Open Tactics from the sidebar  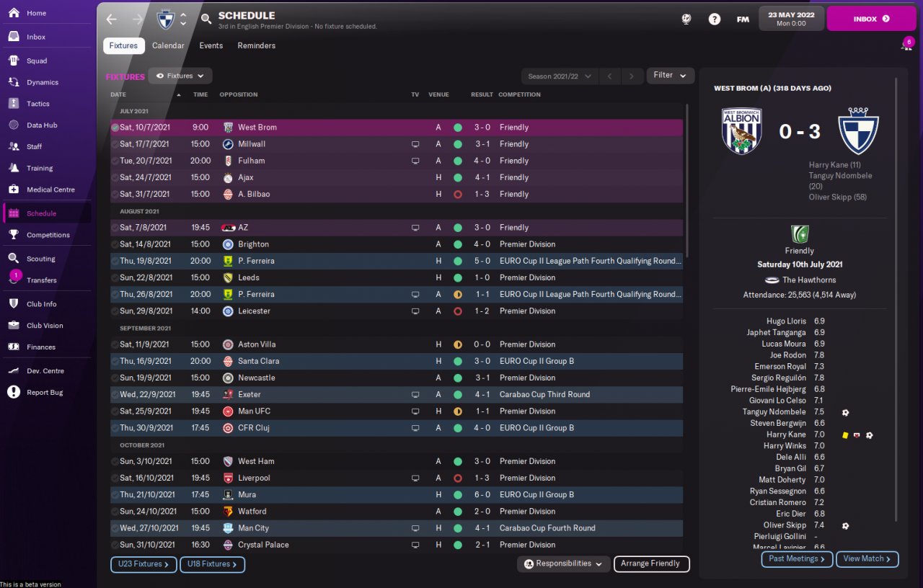click(x=14, y=104)
